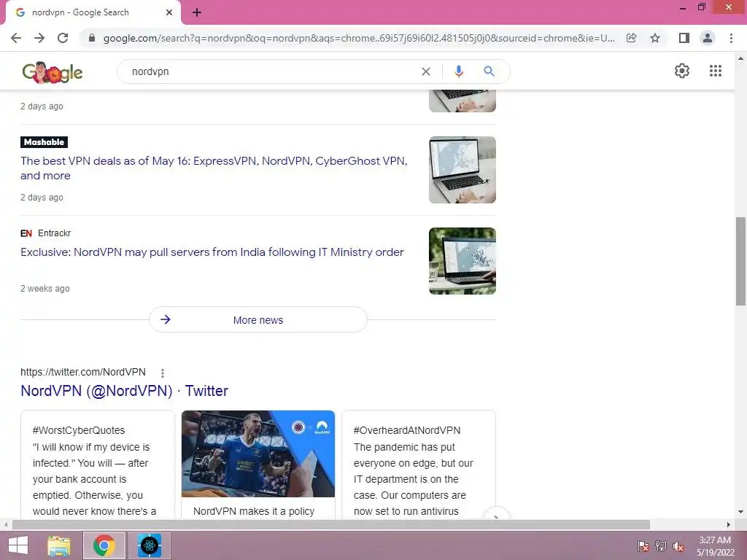Submit search with the magnifier icon

pos(489,71)
